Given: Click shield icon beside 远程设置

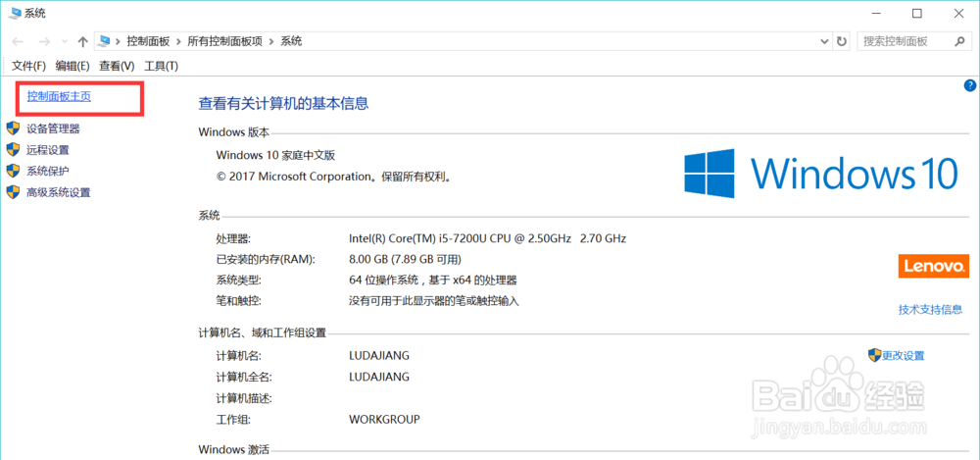Looking at the screenshot, I should pyautogui.click(x=13, y=150).
